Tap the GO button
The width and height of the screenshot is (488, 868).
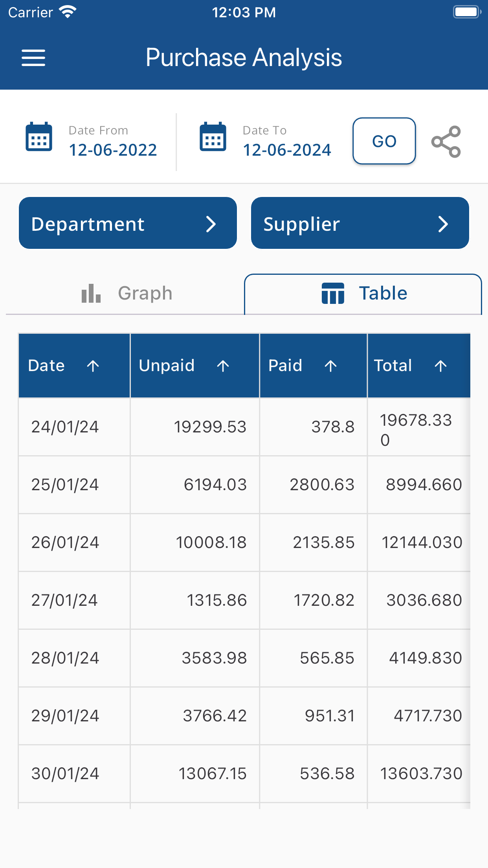pos(384,141)
